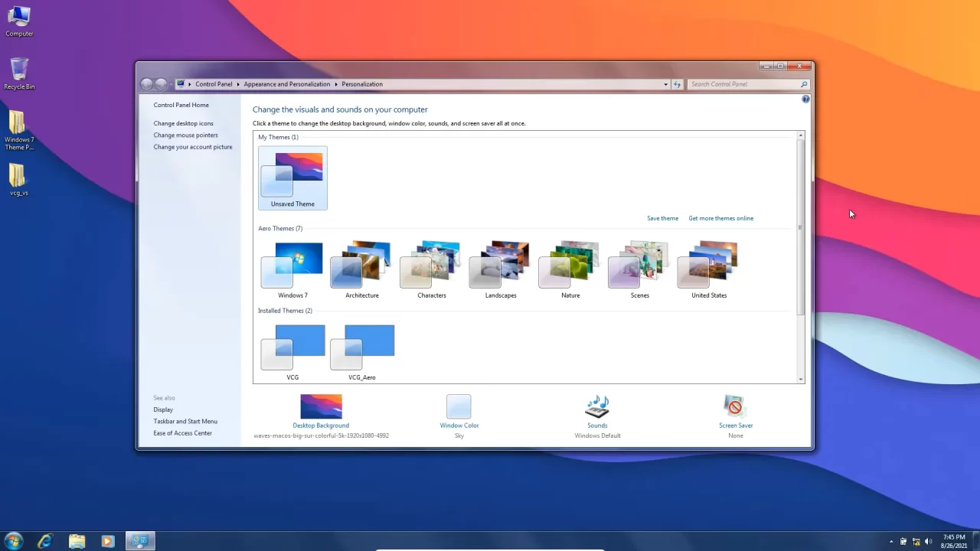Select the Computer desktop icon
Screen dimensions: 980x551
19,21
